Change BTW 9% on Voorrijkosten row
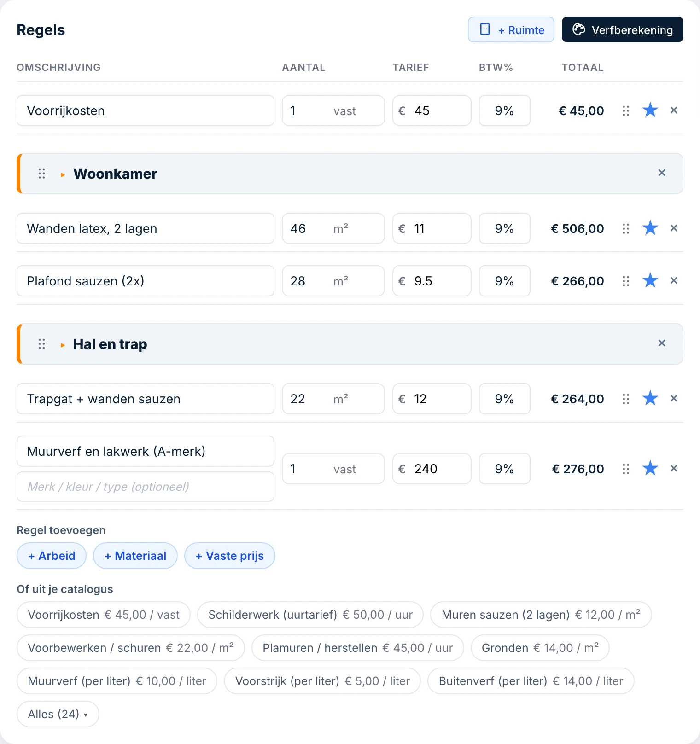 tap(505, 110)
